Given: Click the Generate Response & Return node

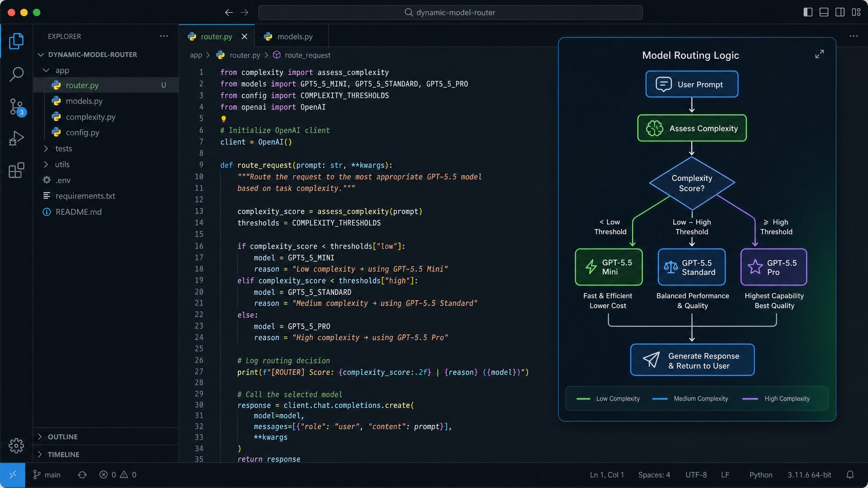Looking at the screenshot, I should pyautogui.click(x=692, y=360).
